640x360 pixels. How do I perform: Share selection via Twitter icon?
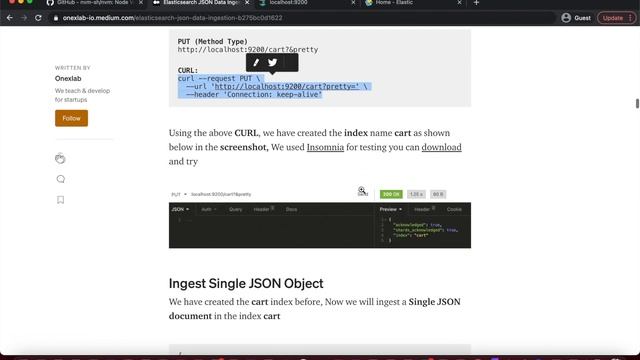point(273,62)
